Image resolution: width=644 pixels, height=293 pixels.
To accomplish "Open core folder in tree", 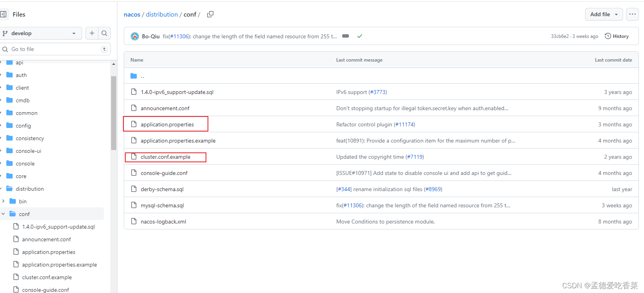I will 21,176.
